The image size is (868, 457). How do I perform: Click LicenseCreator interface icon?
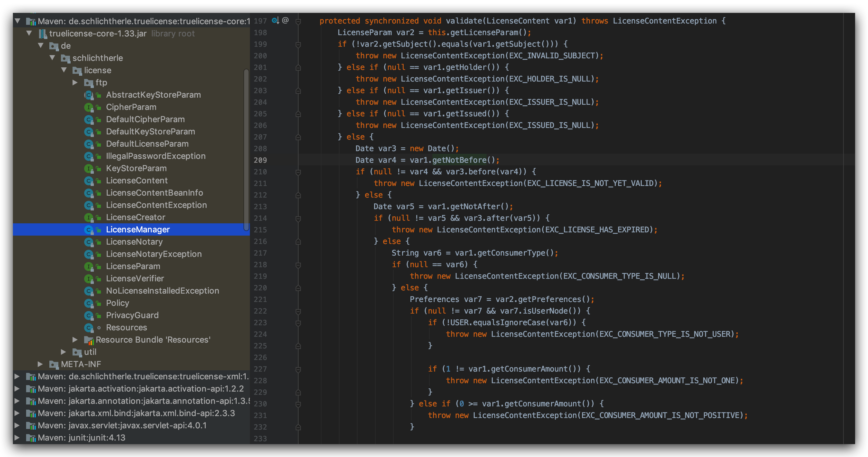click(89, 217)
